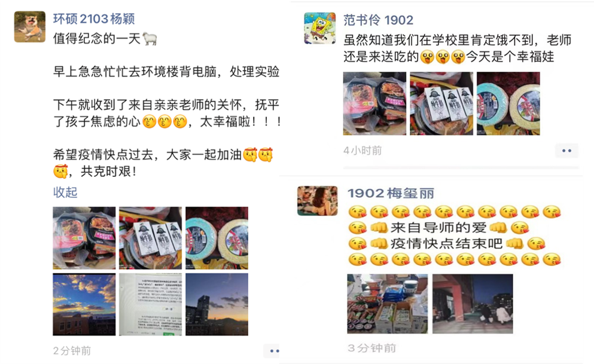The height and width of the screenshot is (364, 594).
Task: Open the comment menu on 范书伶's post
Action: (x=566, y=151)
